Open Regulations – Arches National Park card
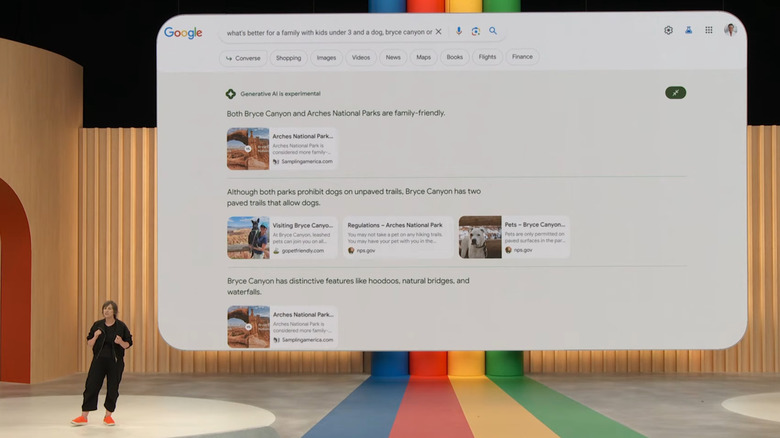780x438 pixels. (x=397, y=238)
